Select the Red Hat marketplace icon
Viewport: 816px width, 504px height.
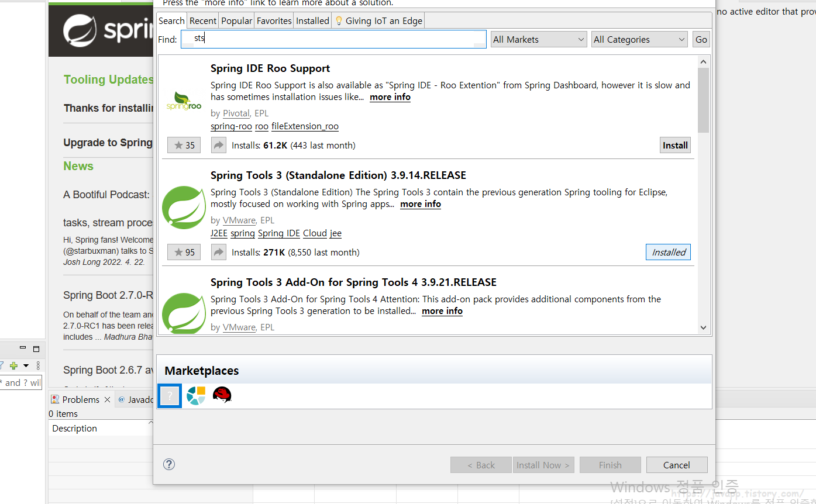click(222, 396)
